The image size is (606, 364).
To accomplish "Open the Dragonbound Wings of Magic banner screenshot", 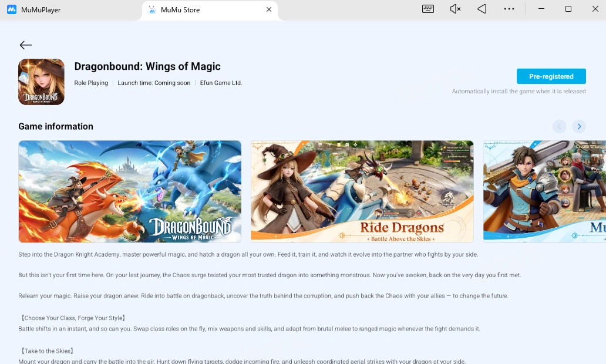I will (x=130, y=191).
